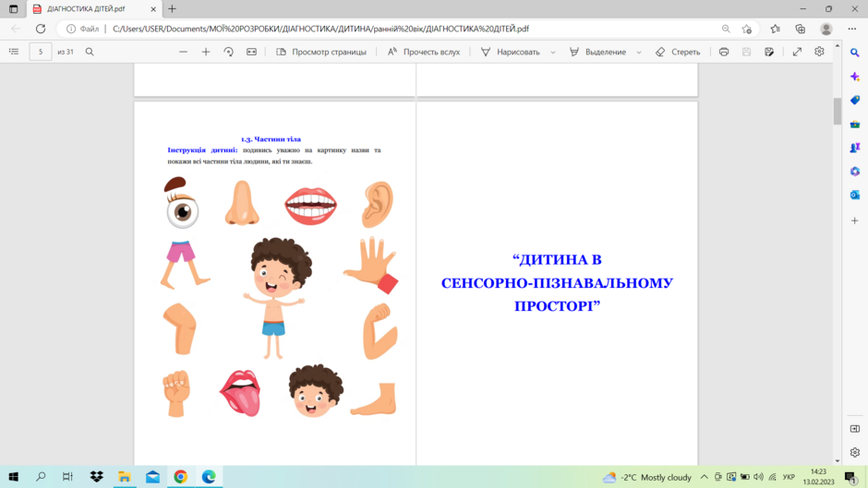Rotate the PDF page

click(229, 52)
